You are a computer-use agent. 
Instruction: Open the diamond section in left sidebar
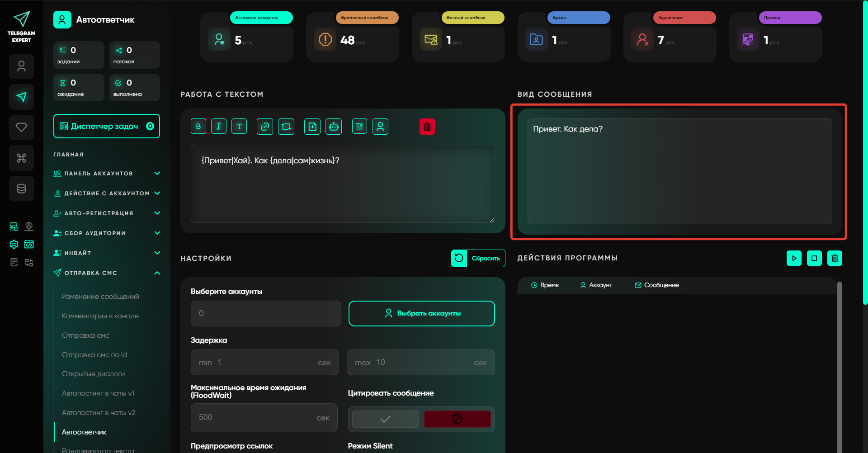point(21,127)
